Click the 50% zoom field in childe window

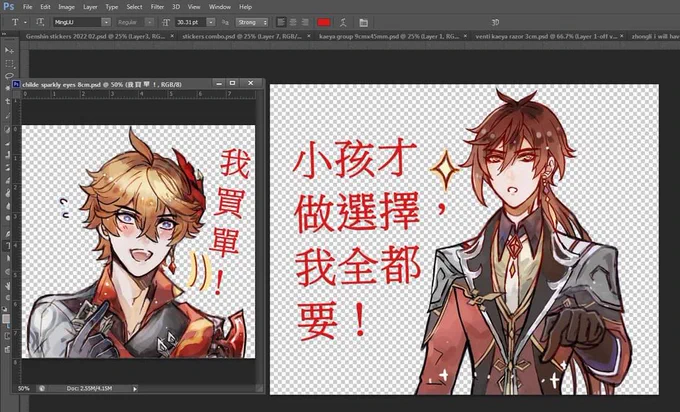[24, 389]
